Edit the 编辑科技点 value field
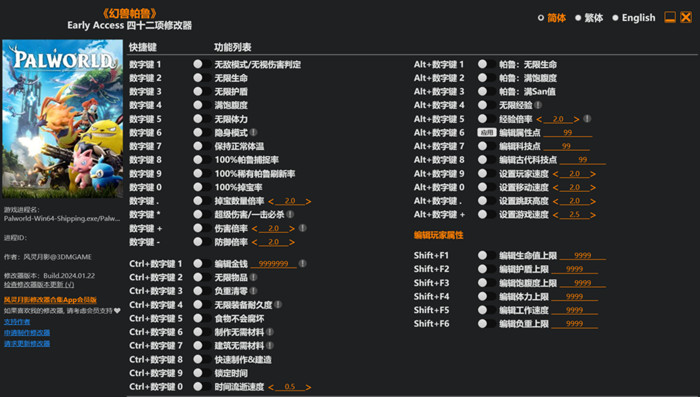700x397 pixels. [566, 146]
